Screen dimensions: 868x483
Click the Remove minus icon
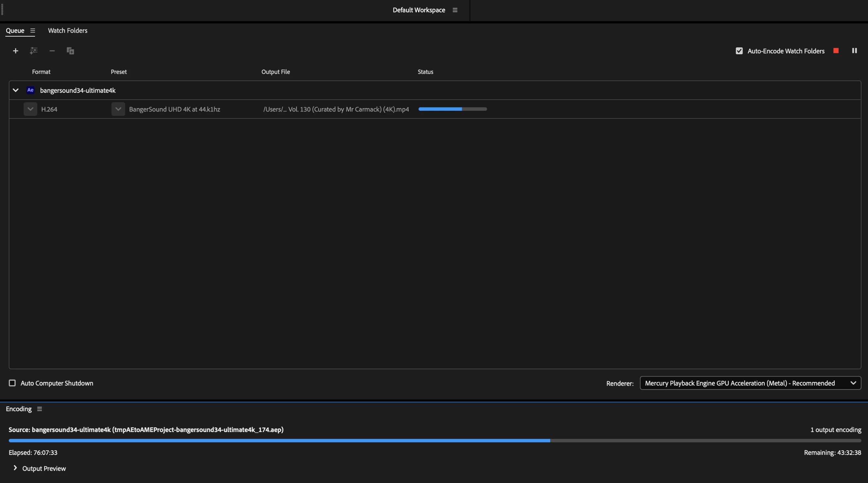tap(52, 51)
